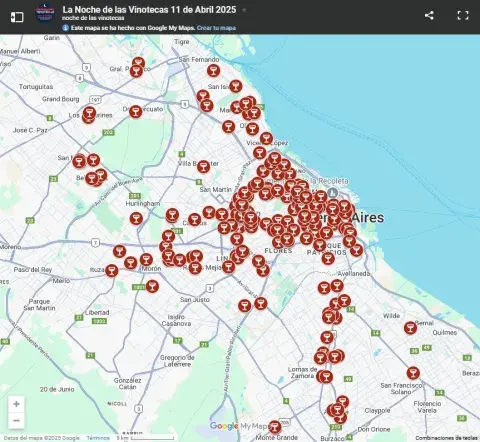Click the share map icon

coord(429,15)
